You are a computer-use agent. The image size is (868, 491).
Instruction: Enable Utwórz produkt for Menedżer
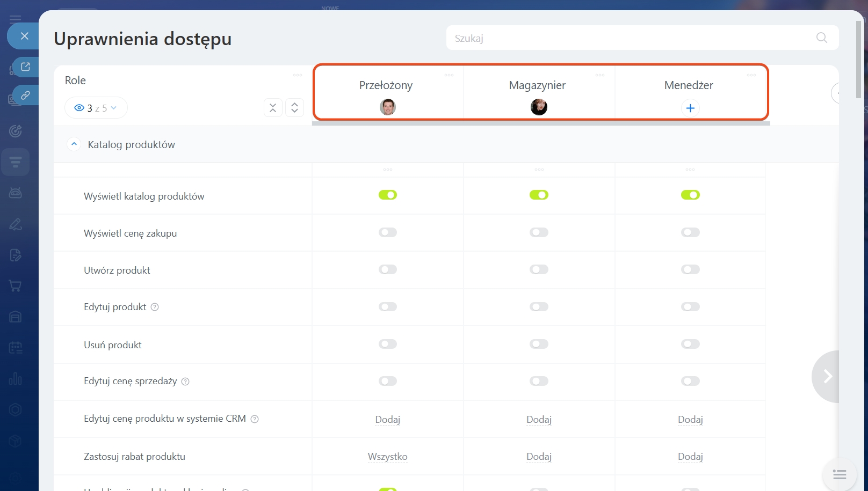click(x=690, y=269)
